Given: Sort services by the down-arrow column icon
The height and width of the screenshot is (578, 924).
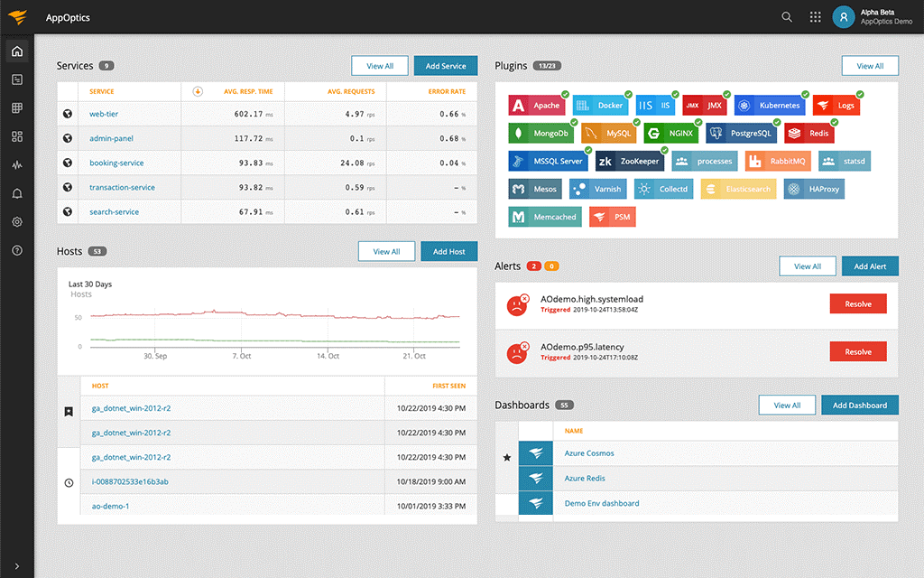Looking at the screenshot, I should [198, 91].
